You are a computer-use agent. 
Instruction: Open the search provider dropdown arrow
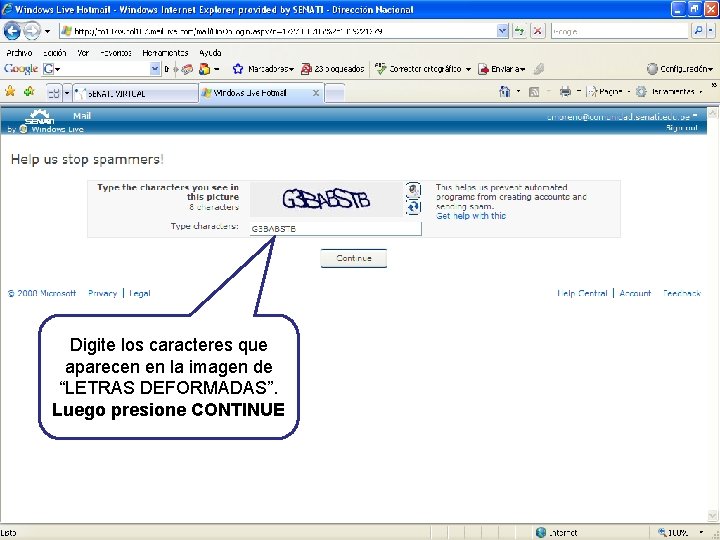710,31
